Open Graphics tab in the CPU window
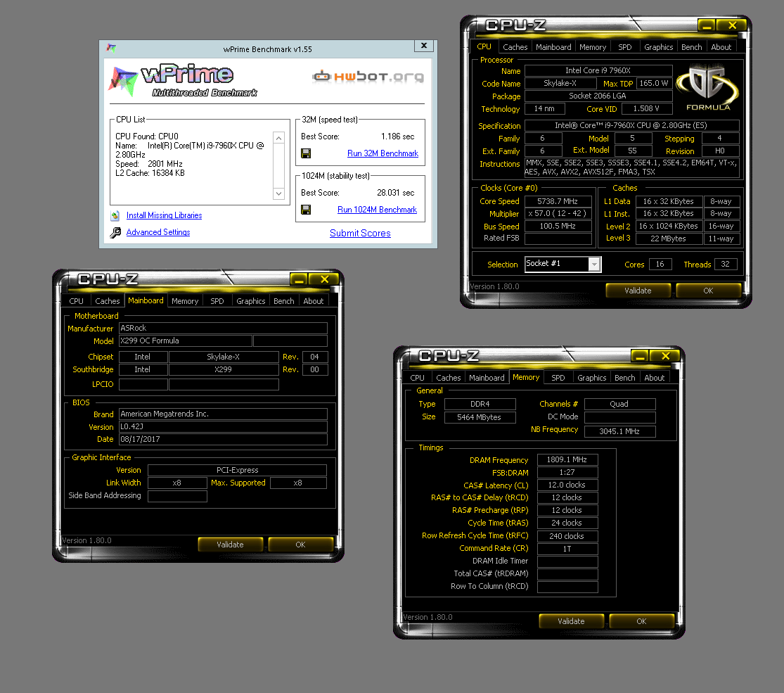 point(659,47)
